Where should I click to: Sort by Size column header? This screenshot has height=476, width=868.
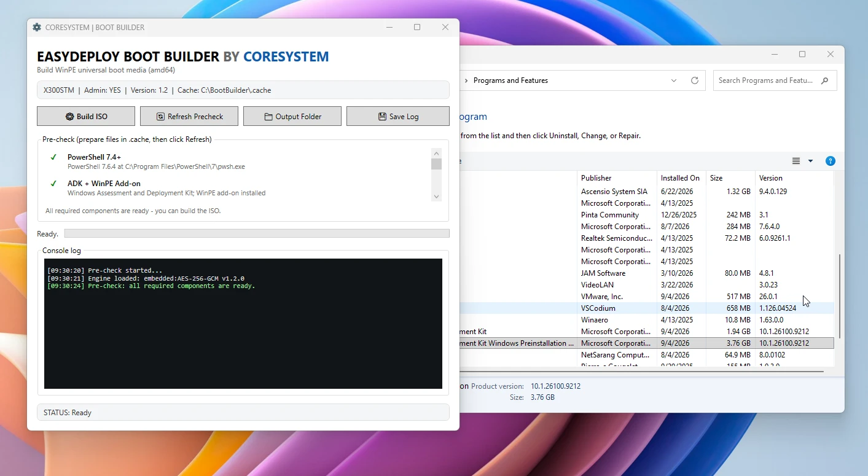click(x=730, y=178)
